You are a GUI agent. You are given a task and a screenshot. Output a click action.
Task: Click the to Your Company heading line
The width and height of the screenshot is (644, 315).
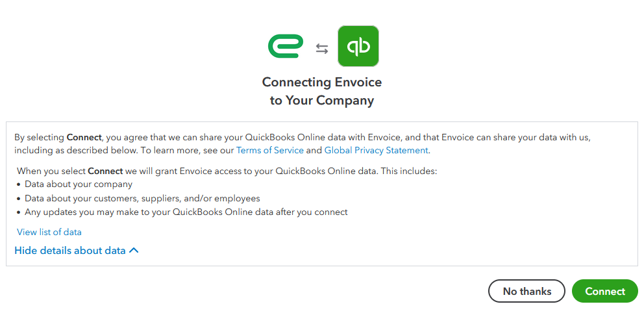[x=322, y=101]
